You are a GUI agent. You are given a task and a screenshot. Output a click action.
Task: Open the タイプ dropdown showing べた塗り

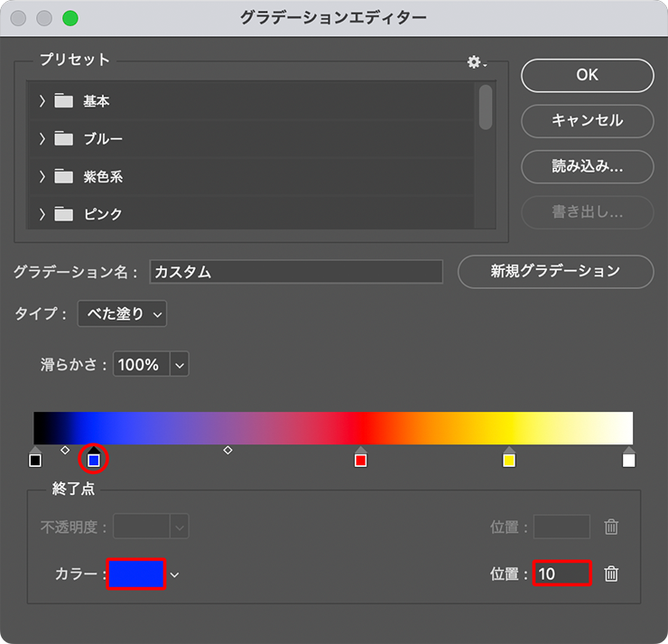[x=122, y=314]
